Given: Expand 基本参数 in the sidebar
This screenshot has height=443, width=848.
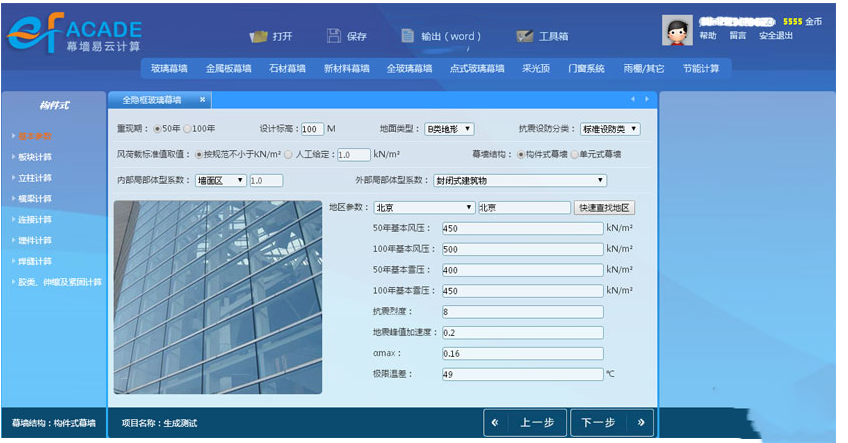Looking at the screenshot, I should click(x=35, y=136).
